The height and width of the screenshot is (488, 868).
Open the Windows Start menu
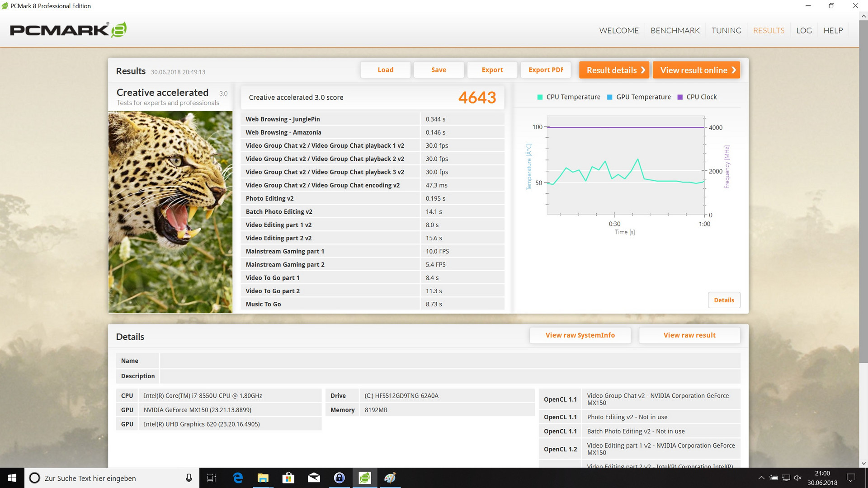click(x=12, y=478)
